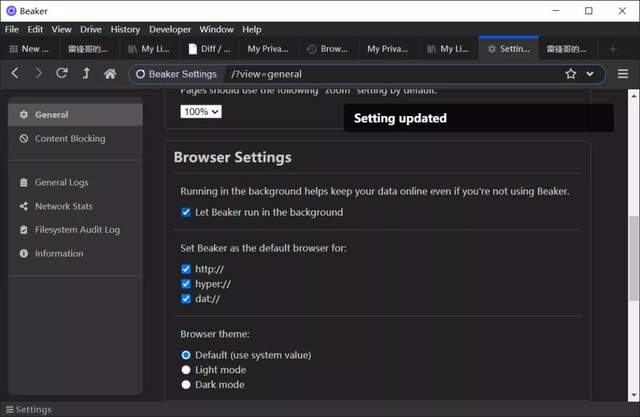Open the hamburger browser menu
640x417 pixels.
(x=622, y=74)
